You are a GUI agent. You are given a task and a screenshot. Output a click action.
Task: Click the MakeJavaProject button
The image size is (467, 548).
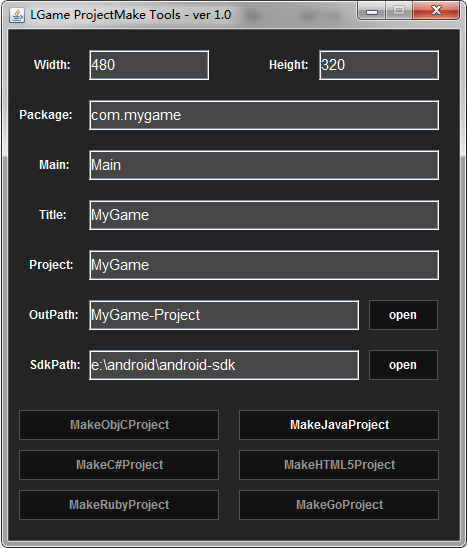pos(339,425)
